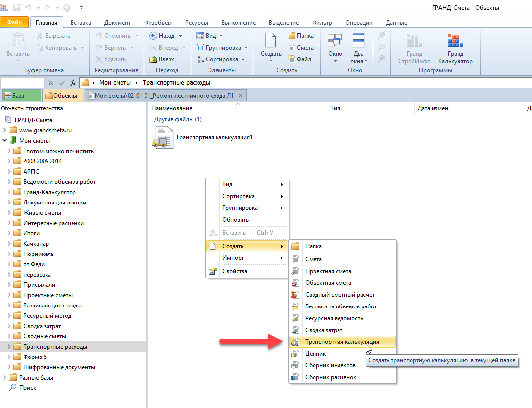This screenshot has height=408, width=532.
Task: Choose Объектная смета in submenu
Action: (x=342, y=283)
